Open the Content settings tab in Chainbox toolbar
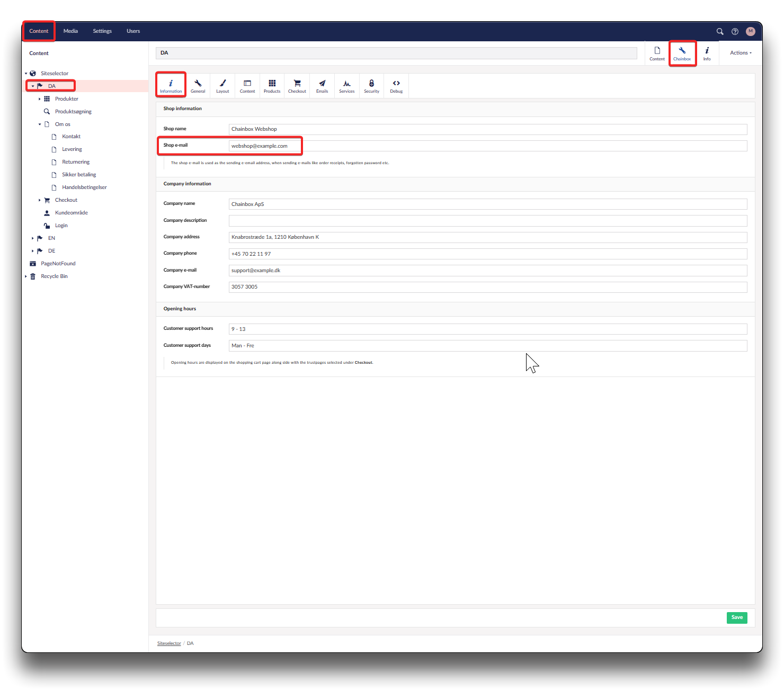 click(247, 86)
